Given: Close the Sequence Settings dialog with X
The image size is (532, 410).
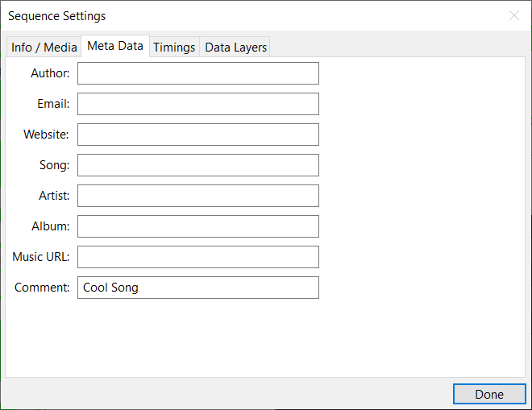Looking at the screenshot, I should click(513, 15).
